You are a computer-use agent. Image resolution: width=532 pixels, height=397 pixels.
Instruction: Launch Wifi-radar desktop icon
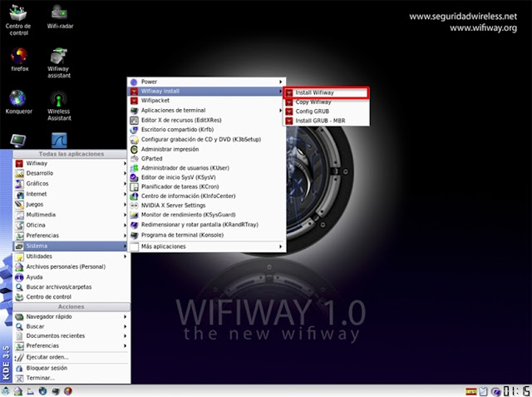[x=60, y=17]
